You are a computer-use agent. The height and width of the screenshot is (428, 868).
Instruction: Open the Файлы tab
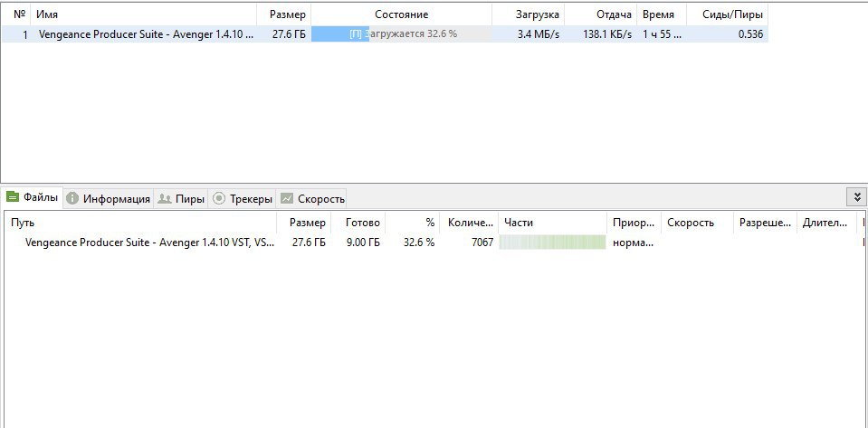point(32,197)
